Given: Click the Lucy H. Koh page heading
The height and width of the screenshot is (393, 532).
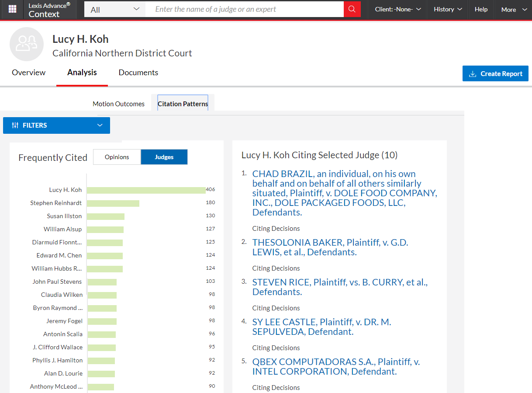Looking at the screenshot, I should point(80,39).
